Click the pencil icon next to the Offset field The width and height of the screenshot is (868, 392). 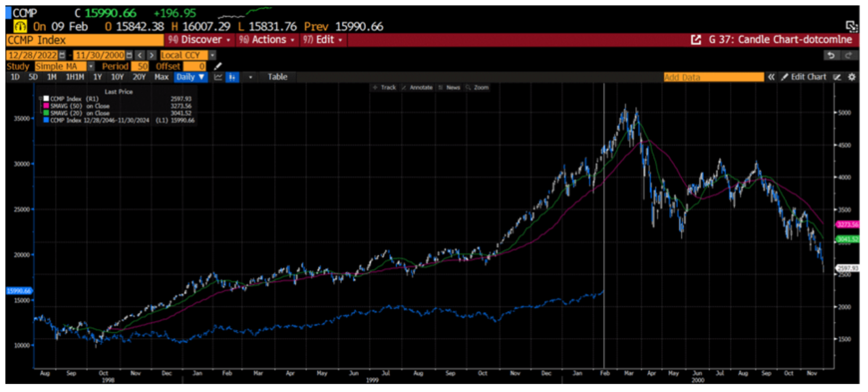point(218,66)
